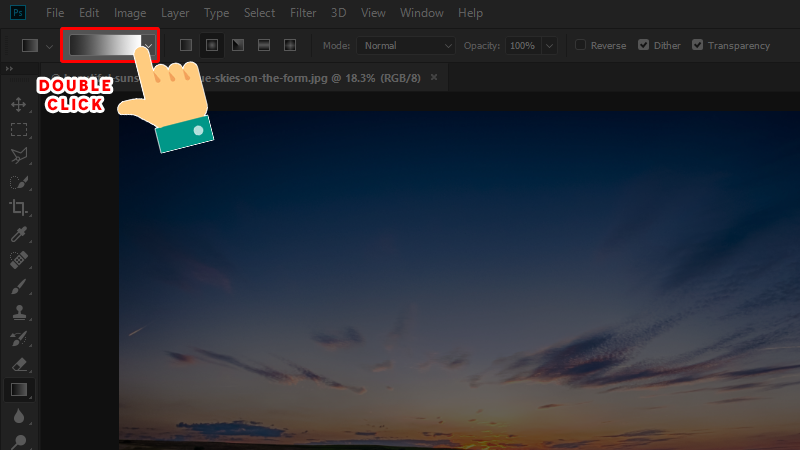Select the History Brush tool
Image resolution: width=800 pixels, height=450 pixels.
[x=19, y=338]
